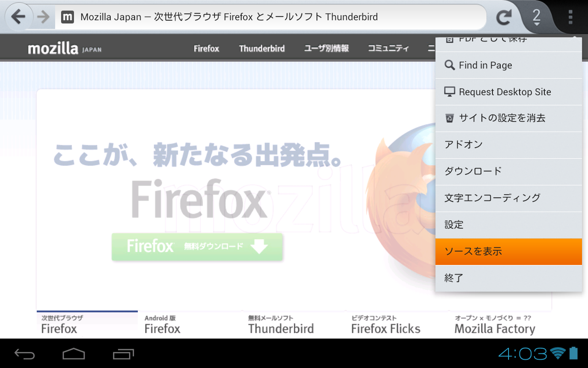Tap the Android back navigation button
The width and height of the screenshot is (588, 368).
coord(25,354)
